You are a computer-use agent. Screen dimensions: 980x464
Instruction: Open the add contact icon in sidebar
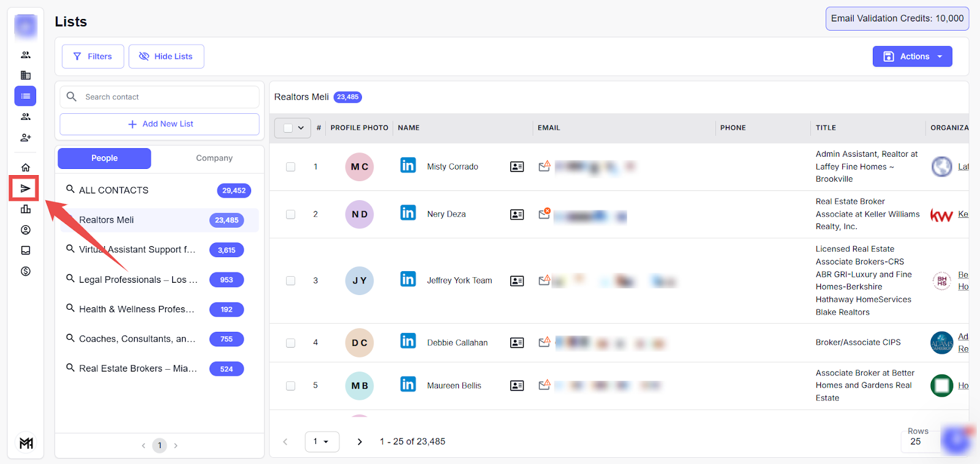pos(26,138)
